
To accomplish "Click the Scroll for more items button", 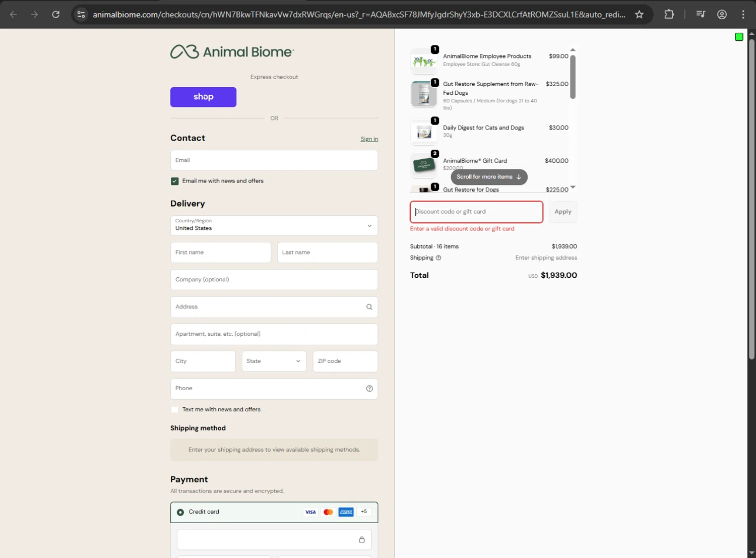I will point(489,177).
